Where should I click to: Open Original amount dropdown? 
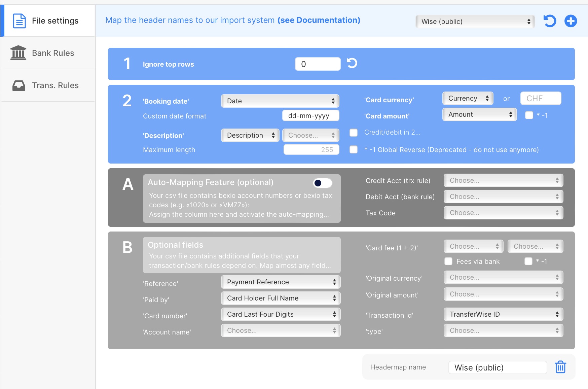(503, 294)
